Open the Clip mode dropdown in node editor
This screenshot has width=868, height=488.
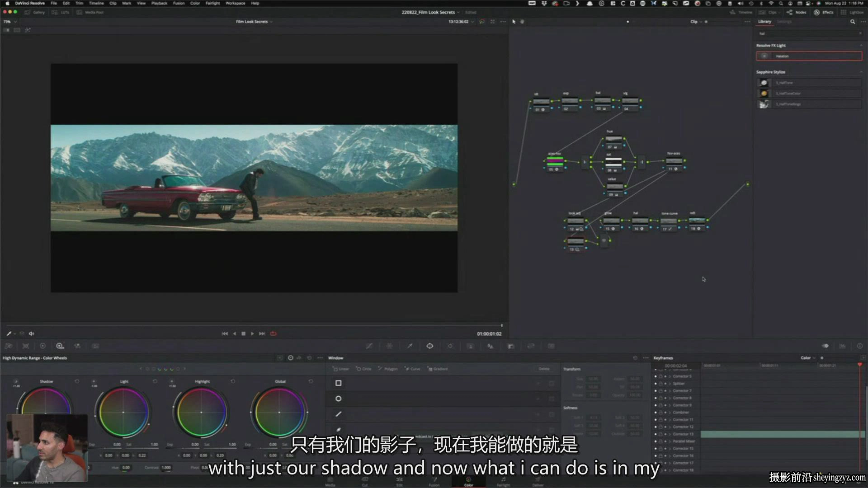click(696, 22)
